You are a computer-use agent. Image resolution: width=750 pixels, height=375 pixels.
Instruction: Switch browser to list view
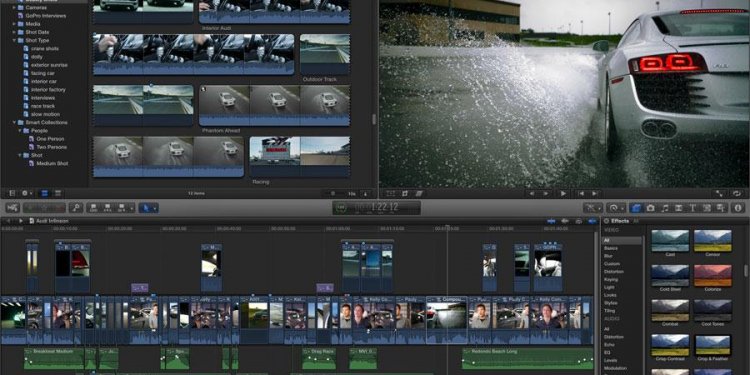(x=58, y=193)
